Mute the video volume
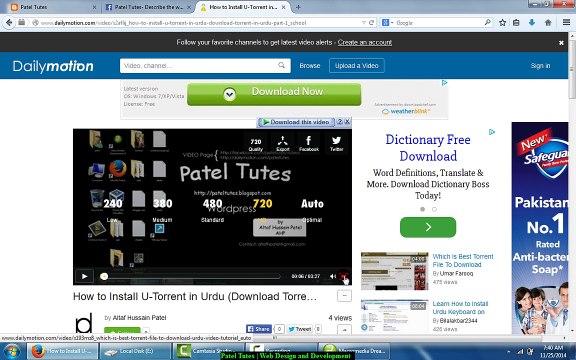576x360 pixels. (x=332, y=276)
